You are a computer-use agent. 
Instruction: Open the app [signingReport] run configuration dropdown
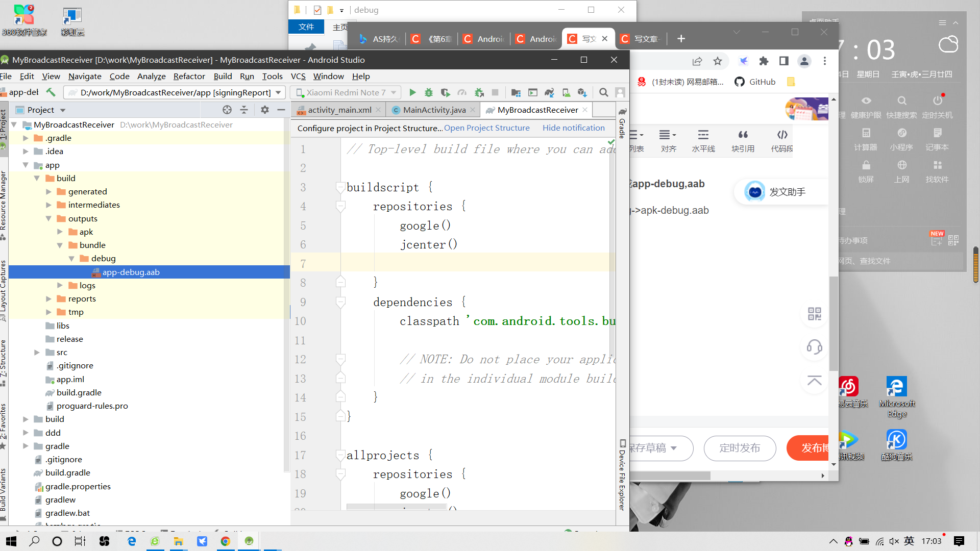pos(279,92)
